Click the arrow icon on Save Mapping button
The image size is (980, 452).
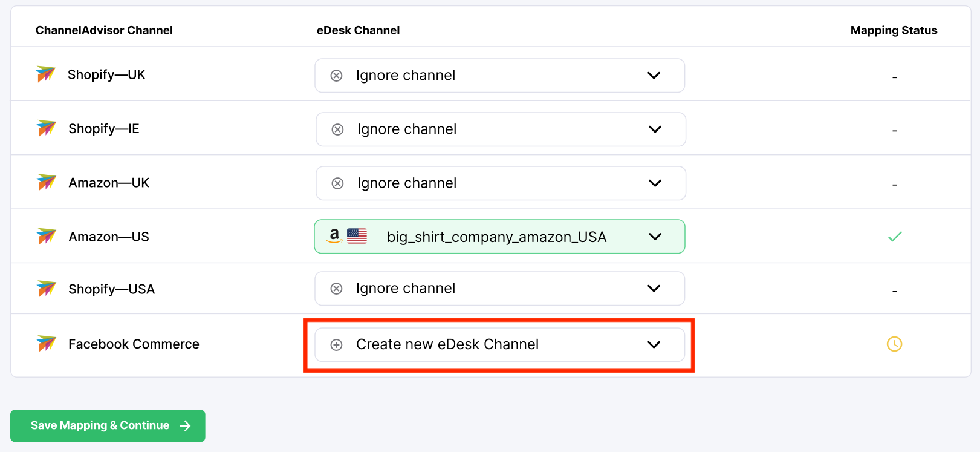pos(186,426)
